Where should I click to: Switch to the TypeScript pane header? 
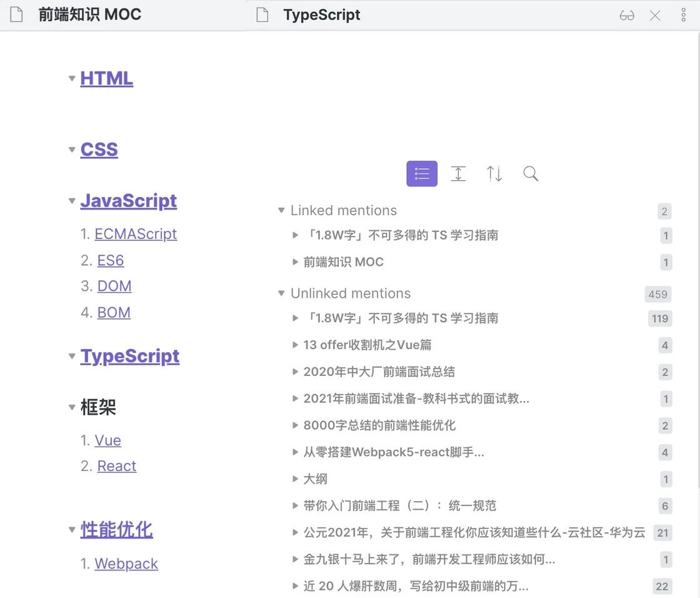[x=322, y=14]
